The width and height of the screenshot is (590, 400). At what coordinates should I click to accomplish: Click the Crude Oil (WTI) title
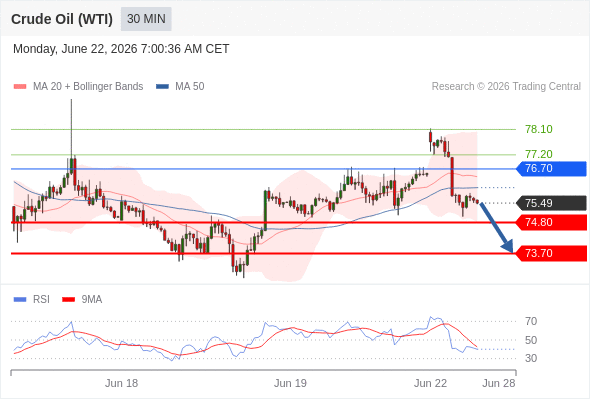(x=62, y=19)
